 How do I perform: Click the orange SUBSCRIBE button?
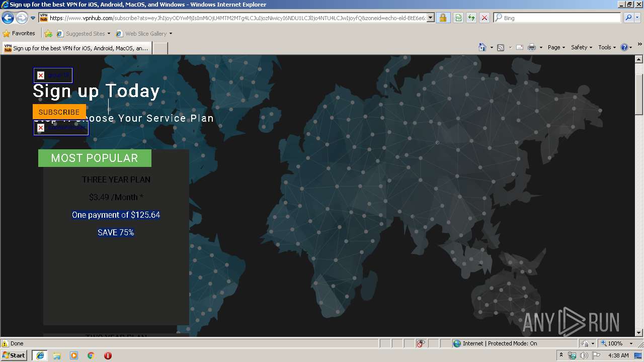[x=59, y=112]
